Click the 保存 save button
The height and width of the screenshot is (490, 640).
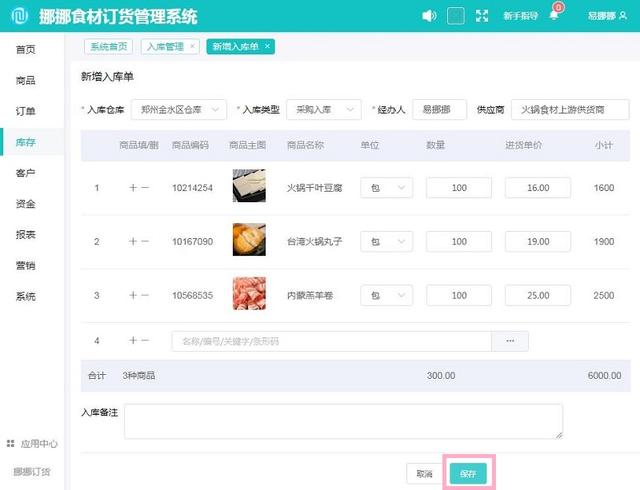tap(468, 474)
